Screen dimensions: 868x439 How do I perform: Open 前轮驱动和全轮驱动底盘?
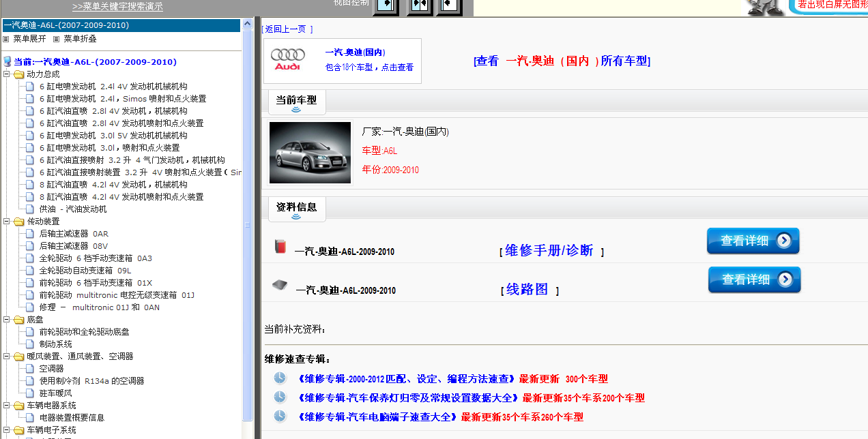pyautogui.click(x=84, y=332)
